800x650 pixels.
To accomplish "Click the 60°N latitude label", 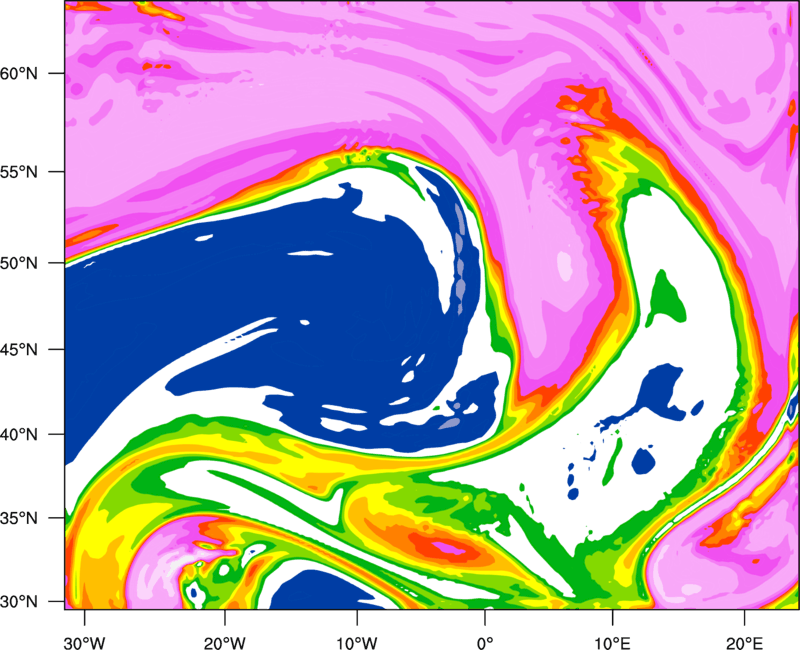I will tap(19, 73).
